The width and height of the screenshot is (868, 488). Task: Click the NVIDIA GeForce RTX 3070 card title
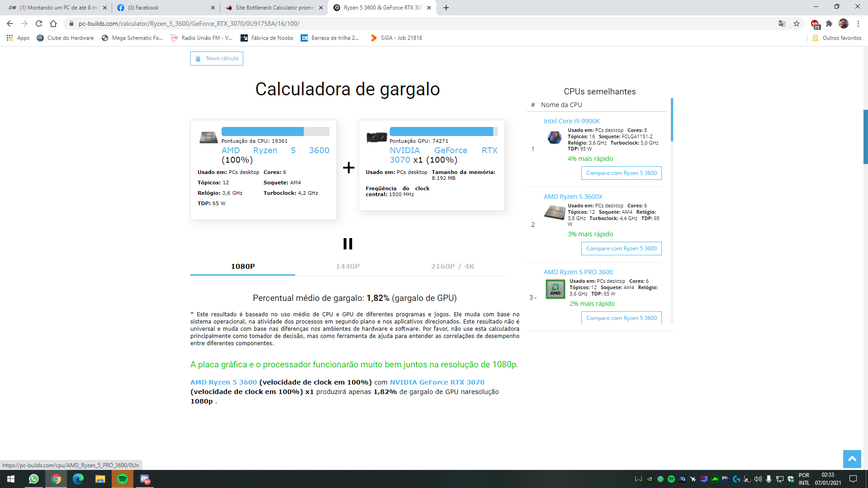443,155
